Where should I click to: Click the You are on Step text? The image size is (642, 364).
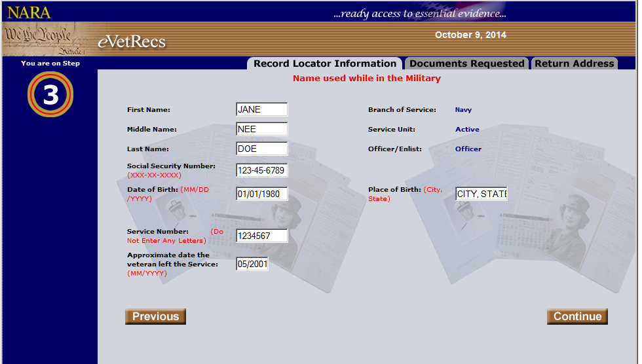tap(50, 63)
